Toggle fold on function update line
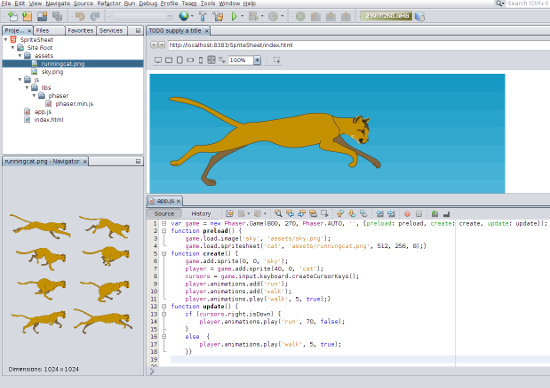Viewport: 550px width, 388px height. pos(164,306)
